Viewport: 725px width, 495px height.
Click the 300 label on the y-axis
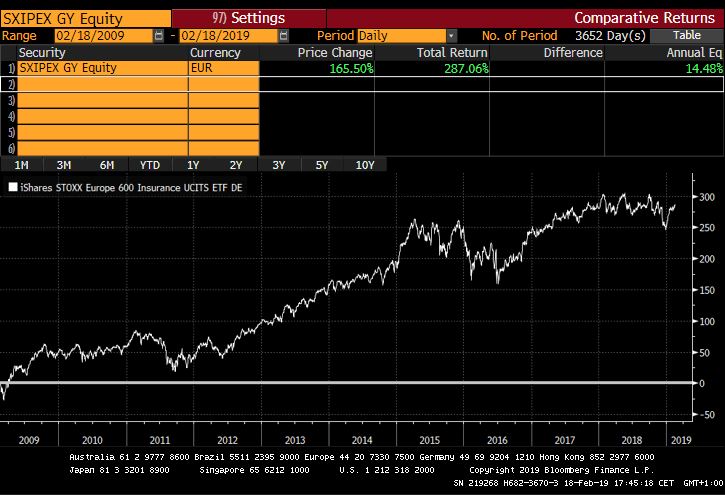tap(707, 197)
